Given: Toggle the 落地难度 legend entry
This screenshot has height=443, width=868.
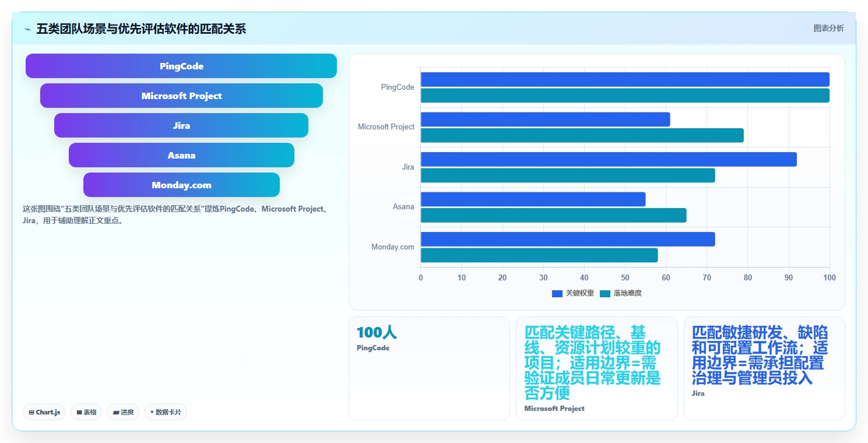Looking at the screenshot, I should (x=621, y=293).
